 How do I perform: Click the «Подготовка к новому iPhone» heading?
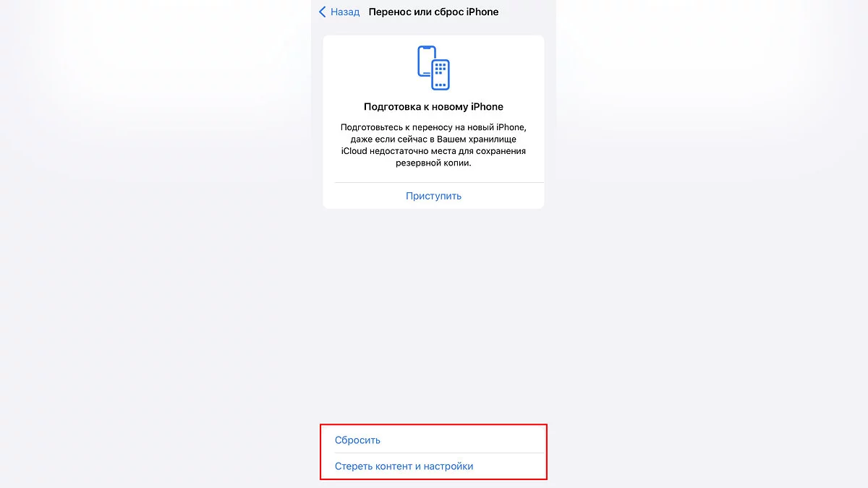(x=433, y=107)
